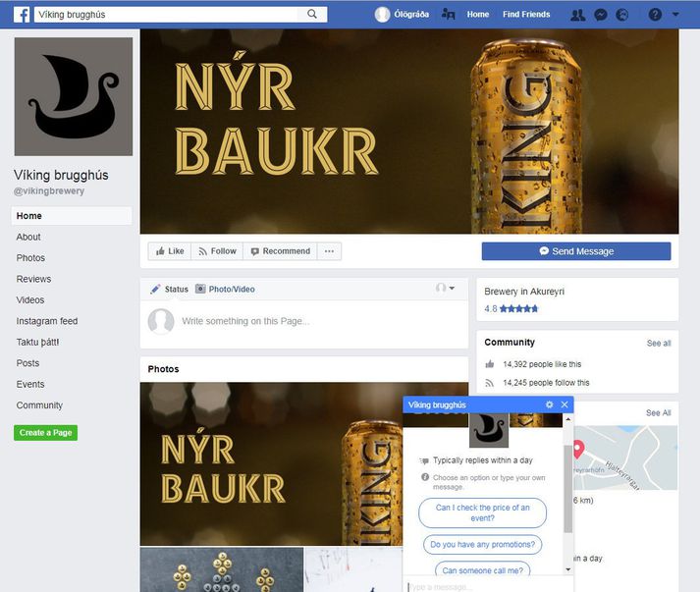Open the Messenger icon in top bar

601,15
